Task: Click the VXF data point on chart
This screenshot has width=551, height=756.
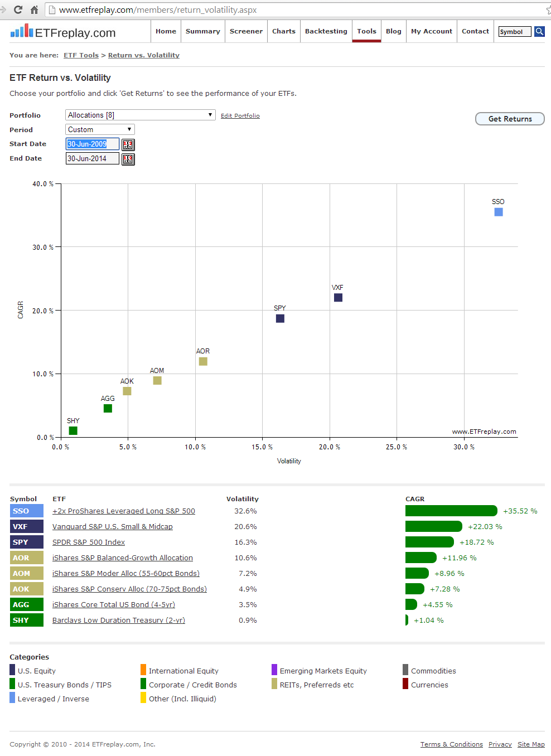Action: (x=338, y=298)
